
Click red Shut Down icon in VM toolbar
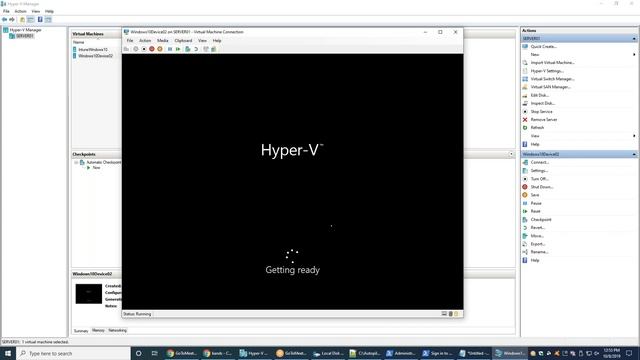click(152, 49)
